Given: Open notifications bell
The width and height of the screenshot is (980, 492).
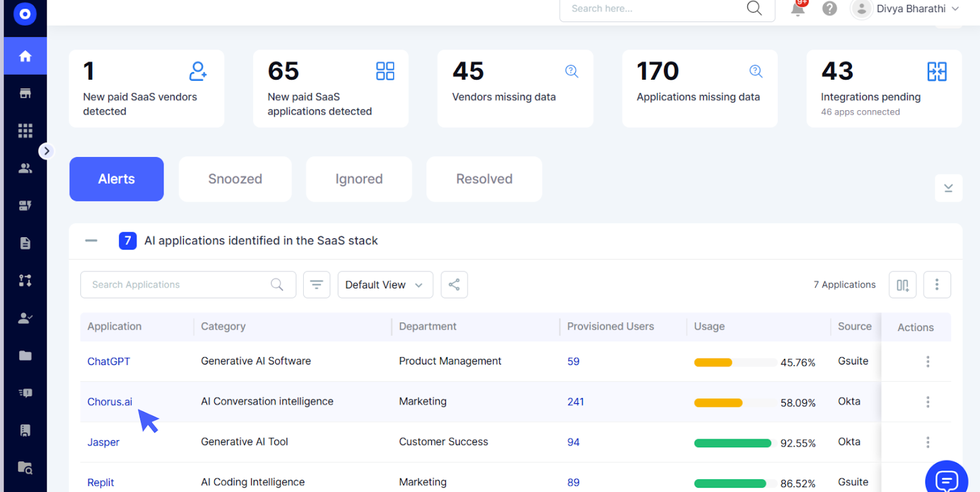Looking at the screenshot, I should coord(797,9).
